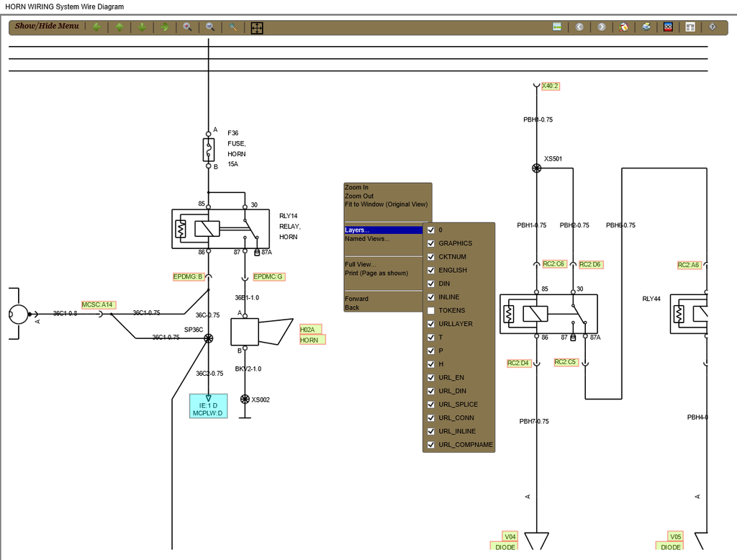Click the V05 diode link
The height and width of the screenshot is (560, 737).
[x=675, y=536]
